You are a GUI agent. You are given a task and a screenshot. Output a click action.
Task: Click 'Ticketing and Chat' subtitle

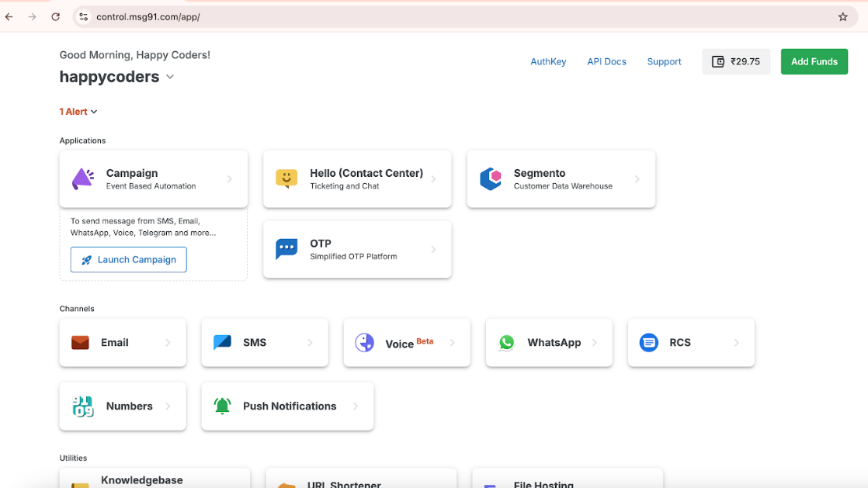click(x=344, y=186)
